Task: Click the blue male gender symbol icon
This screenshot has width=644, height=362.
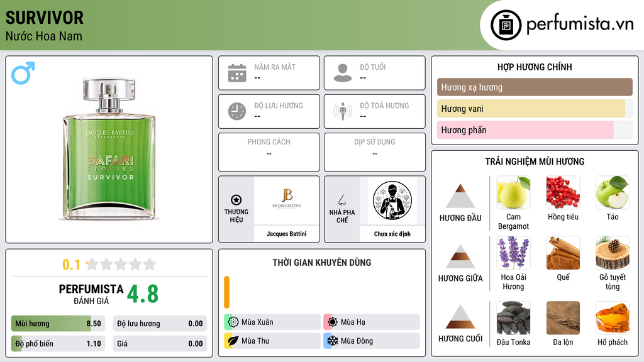Action: [23, 73]
